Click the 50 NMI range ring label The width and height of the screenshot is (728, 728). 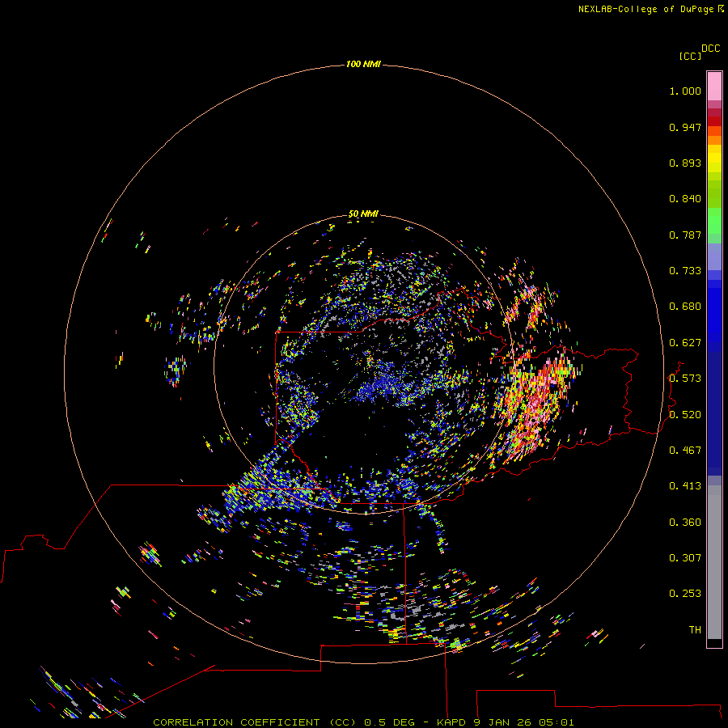pyautogui.click(x=363, y=214)
